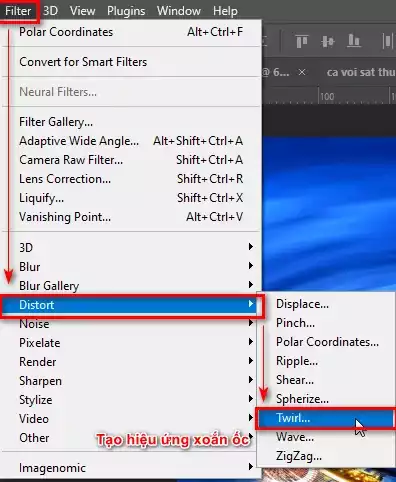Viewport: 396px width, 482px height.
Task: Click the Twirl filter entry
Action: coord(326,418)
